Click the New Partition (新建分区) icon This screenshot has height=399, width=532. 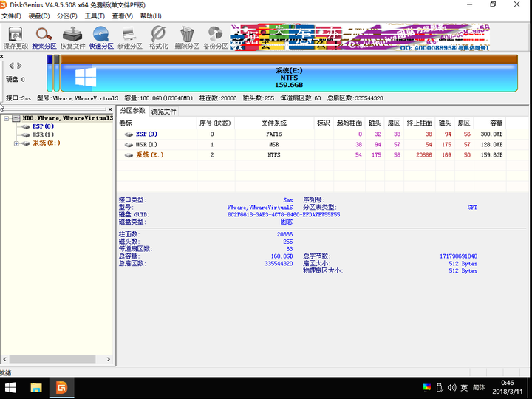tap(129, 38)
